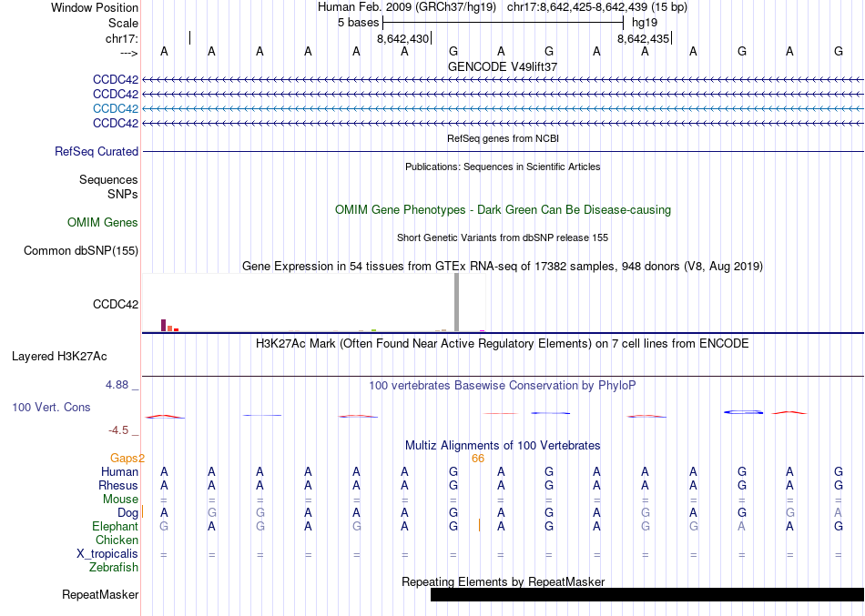
Task: Click the black RepeatMasker repeat block
Action: point(647,594)
